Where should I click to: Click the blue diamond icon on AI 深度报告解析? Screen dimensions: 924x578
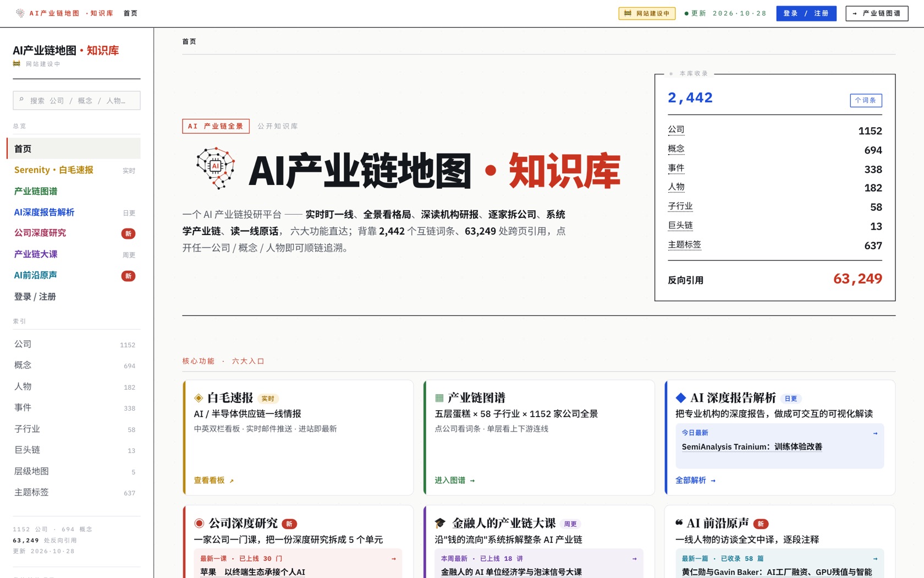681,398
